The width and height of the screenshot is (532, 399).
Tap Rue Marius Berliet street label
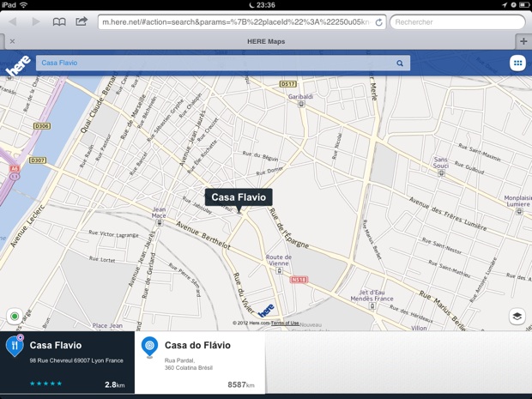[443, 311]
